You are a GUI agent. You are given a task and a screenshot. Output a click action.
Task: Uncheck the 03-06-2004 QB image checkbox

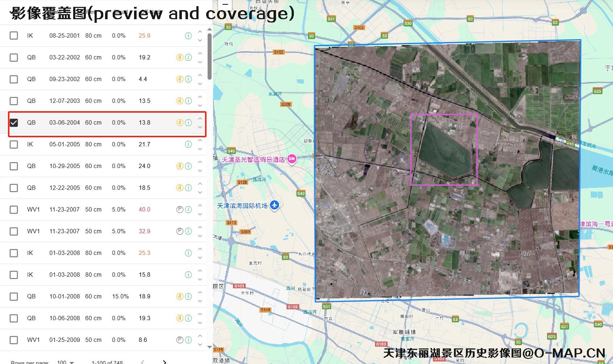click(14, 122)
